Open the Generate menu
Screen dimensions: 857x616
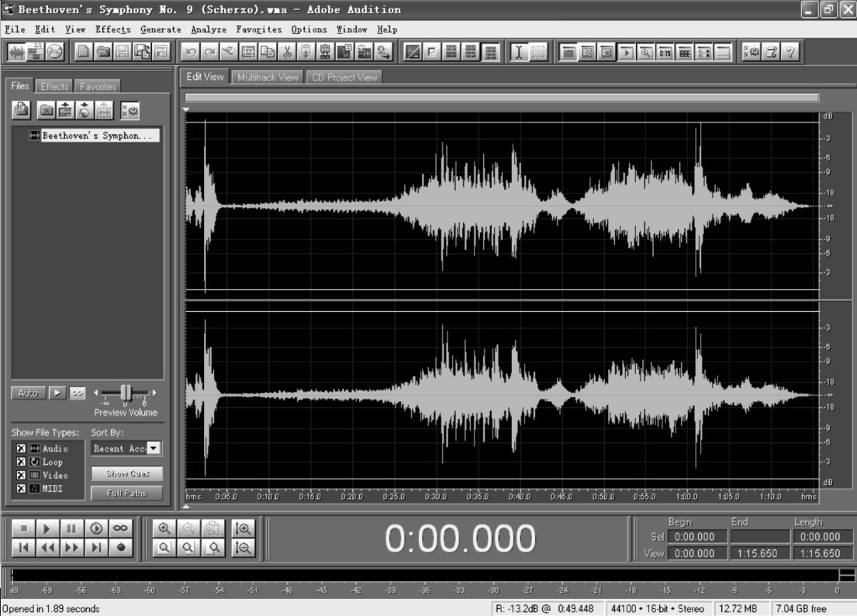pyautogui.click(x=161, y=29)
